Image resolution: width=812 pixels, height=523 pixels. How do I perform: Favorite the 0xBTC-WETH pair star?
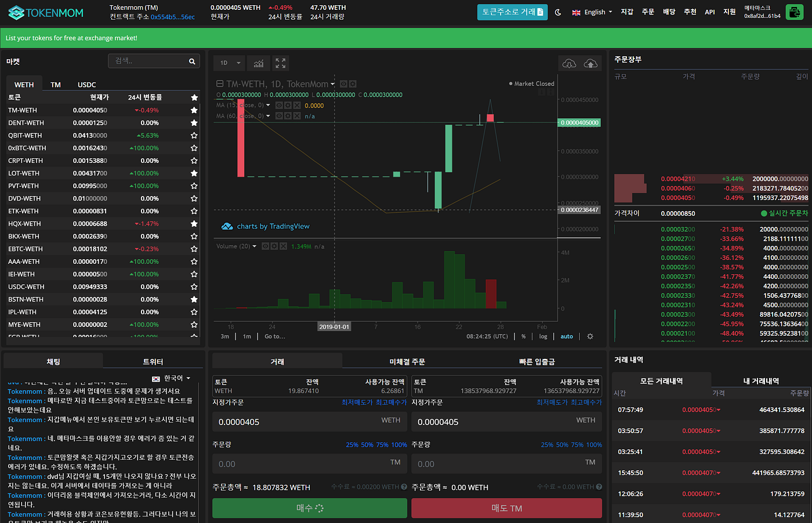(x=194, y=148)
